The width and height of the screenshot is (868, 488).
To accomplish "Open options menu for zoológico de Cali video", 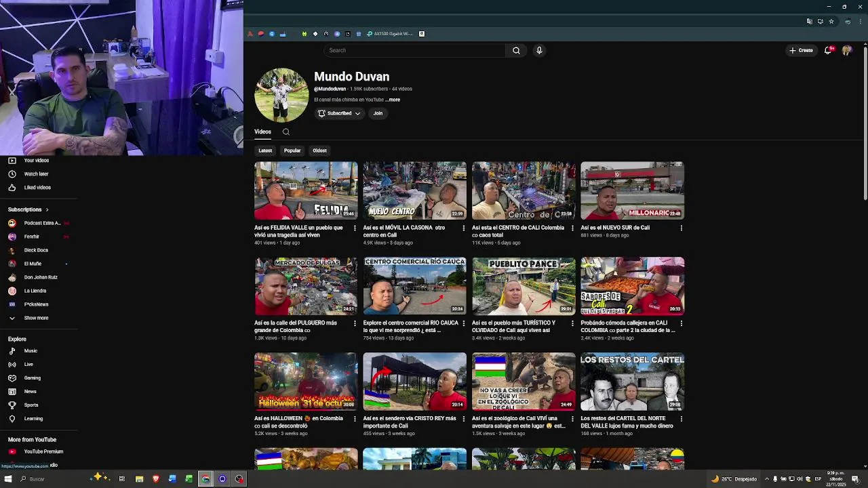I will [572, 419].
